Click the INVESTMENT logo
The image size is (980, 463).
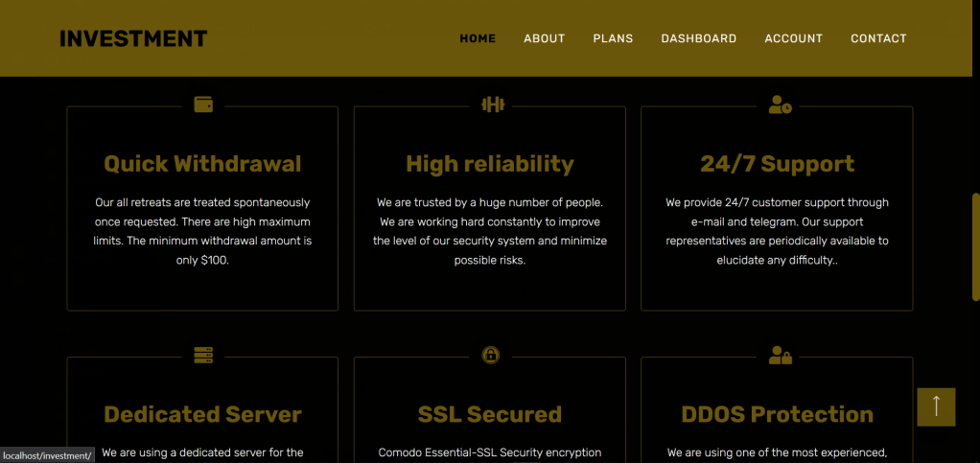[x=133, y=38]
